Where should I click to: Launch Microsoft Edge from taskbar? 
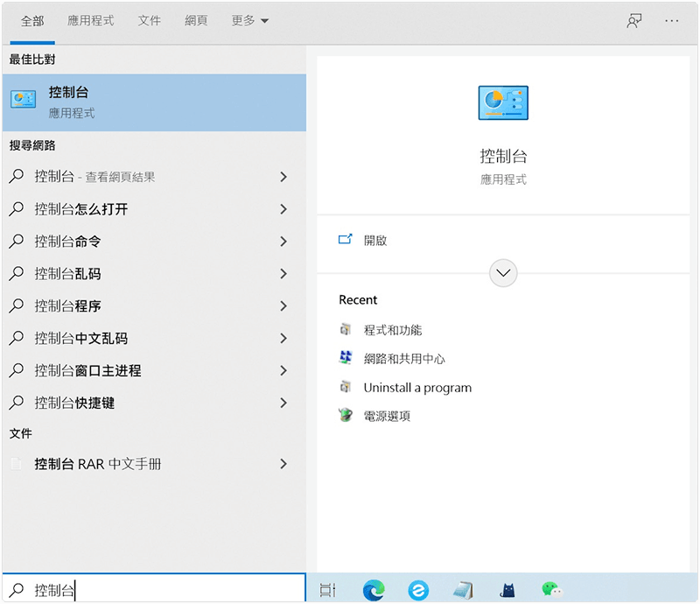[x=374, y=590]
